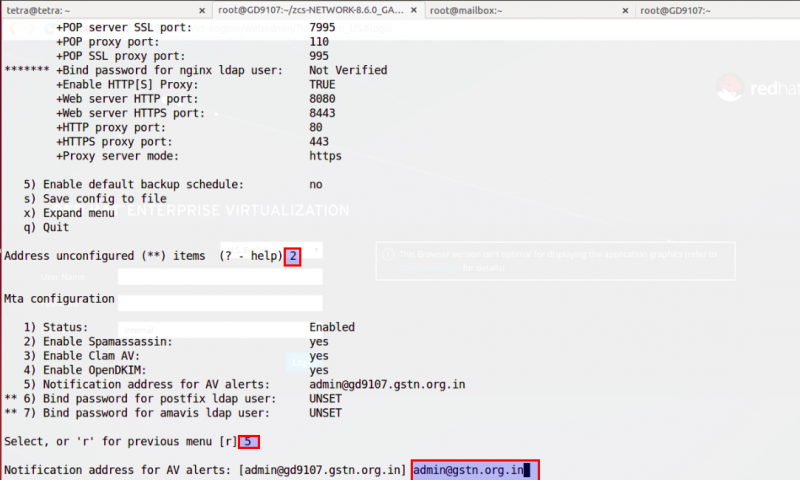
Task: Click the 'Enable Clam AV' line
Action: point(82,356)
